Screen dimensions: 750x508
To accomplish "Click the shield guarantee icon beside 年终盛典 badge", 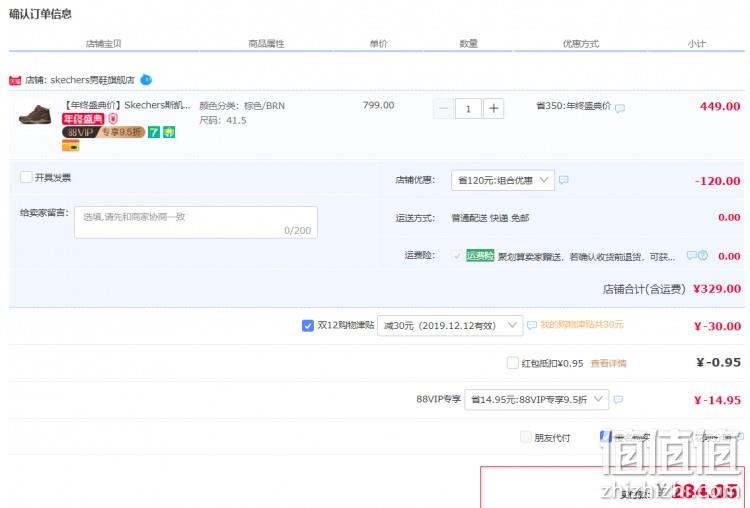I will [x=113, y=119].
